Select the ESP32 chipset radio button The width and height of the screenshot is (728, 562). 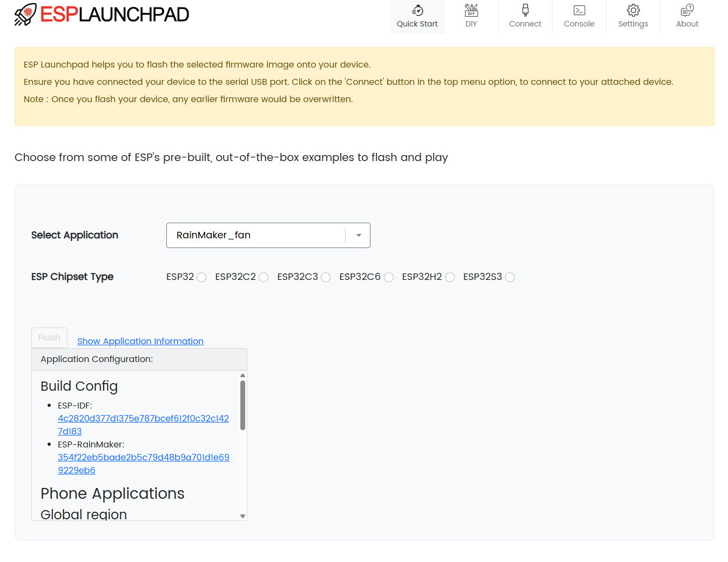201,277
